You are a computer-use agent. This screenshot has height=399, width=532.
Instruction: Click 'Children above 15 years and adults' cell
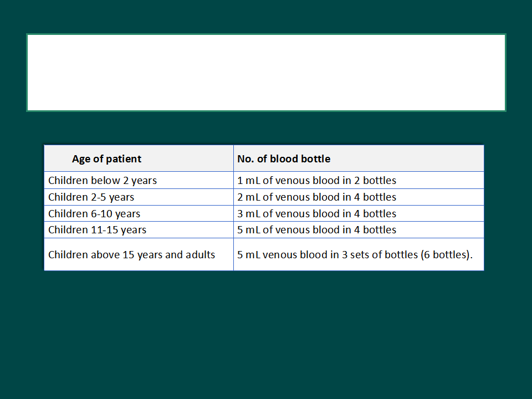[x=139, y=254]
